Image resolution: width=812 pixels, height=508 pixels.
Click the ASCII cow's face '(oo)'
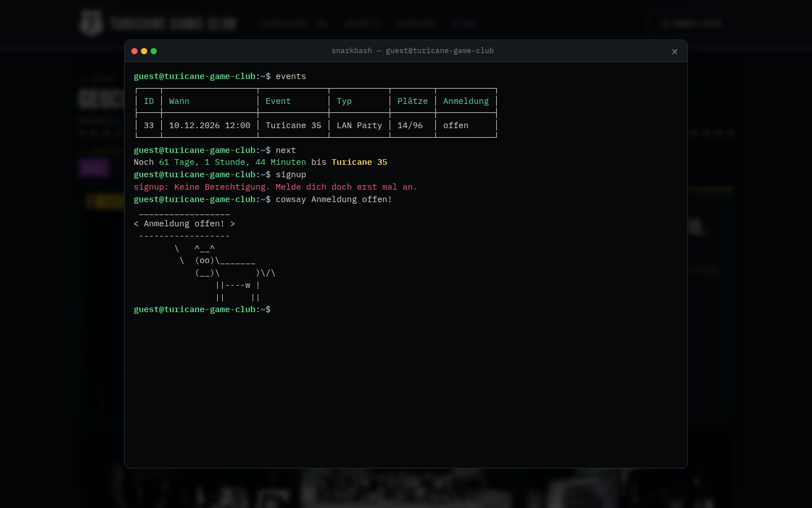pos(205,260)
